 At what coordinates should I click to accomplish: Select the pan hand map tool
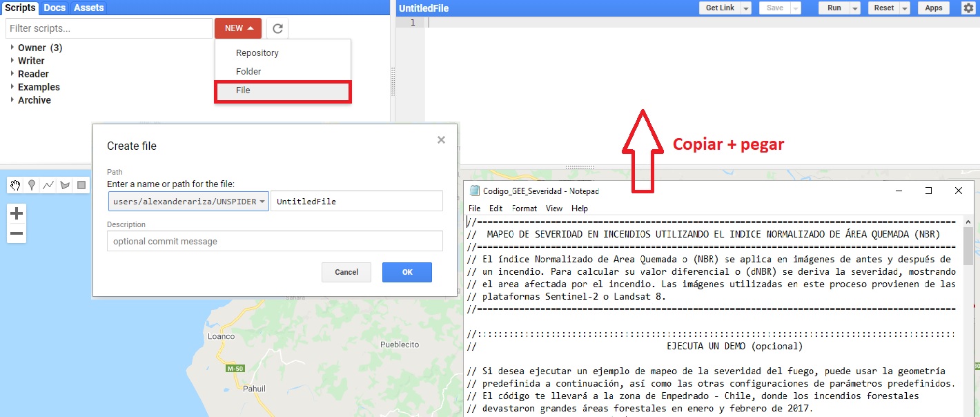16,185
